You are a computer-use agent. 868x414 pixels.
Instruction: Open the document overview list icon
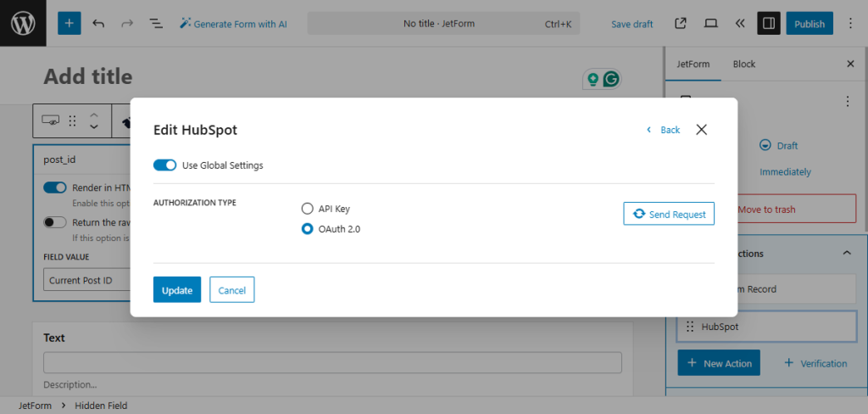(x=156, y=24)
